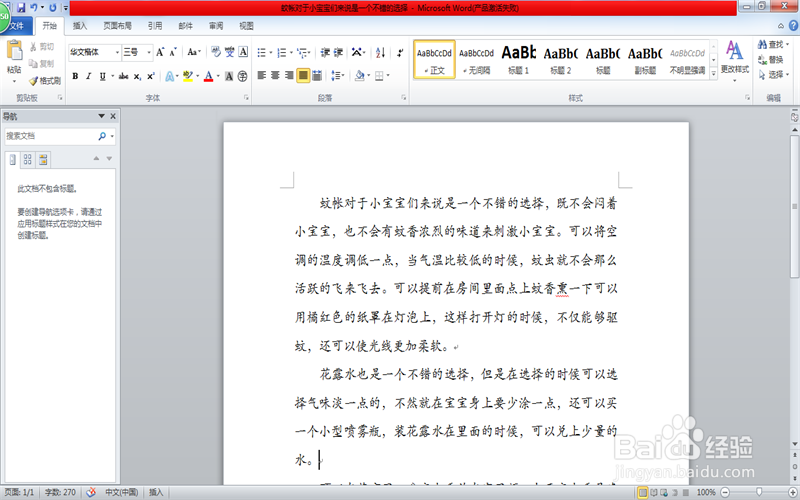Open the font name dropdown 华文楷体

point(117,52)
